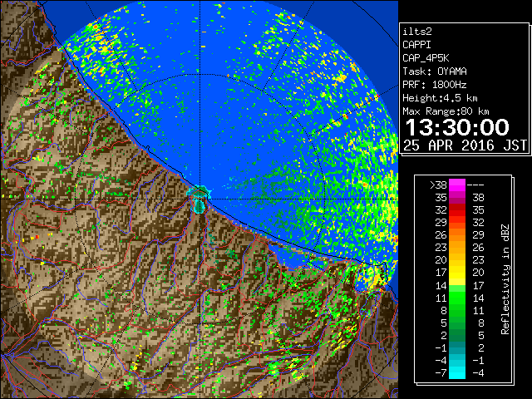
Task: Click the bright green 11–14 dBZ swatch
Action: [457, 298]
